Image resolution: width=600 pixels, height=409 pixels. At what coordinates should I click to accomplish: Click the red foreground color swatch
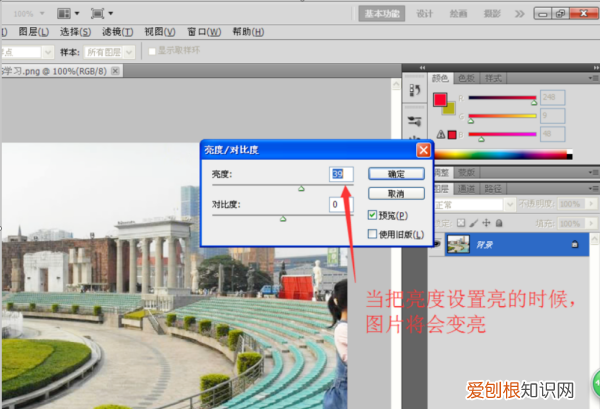pos(440,99)
